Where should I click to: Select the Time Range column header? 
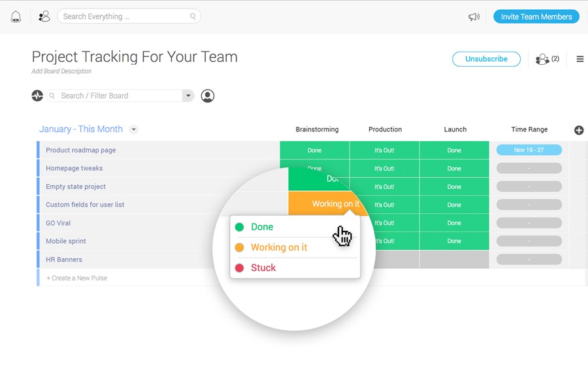(x=529, y=129)
